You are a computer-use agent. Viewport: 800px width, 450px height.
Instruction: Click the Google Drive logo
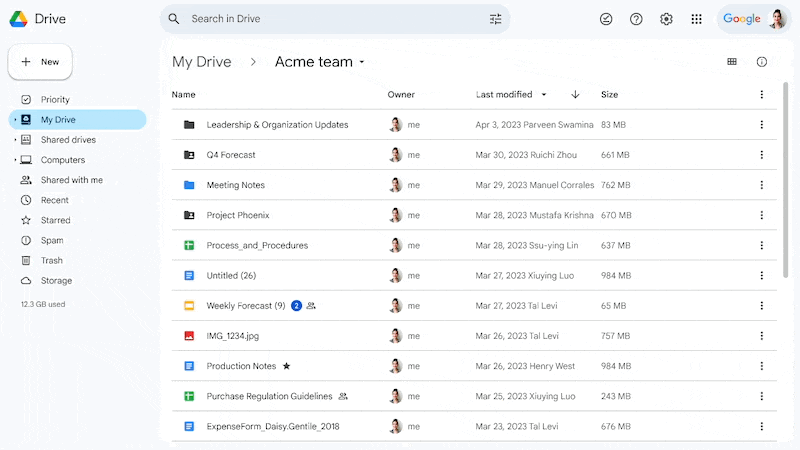(18, 19)
